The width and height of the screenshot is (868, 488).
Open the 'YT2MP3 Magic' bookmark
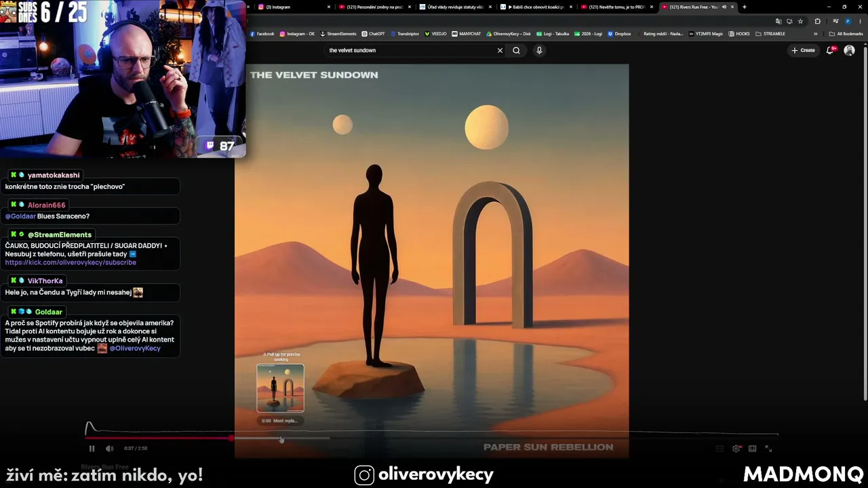click(706, 34)
